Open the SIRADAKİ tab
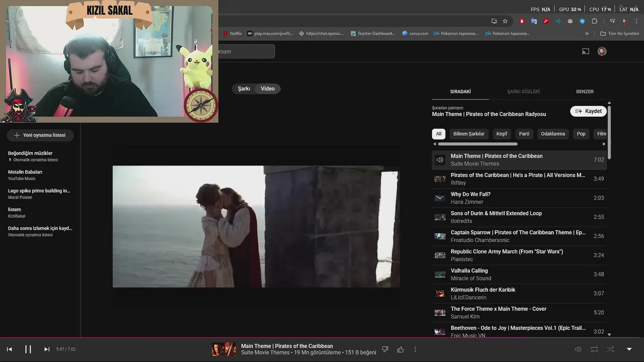Screen dimensions: 644x362 click(x=460, y=92)
